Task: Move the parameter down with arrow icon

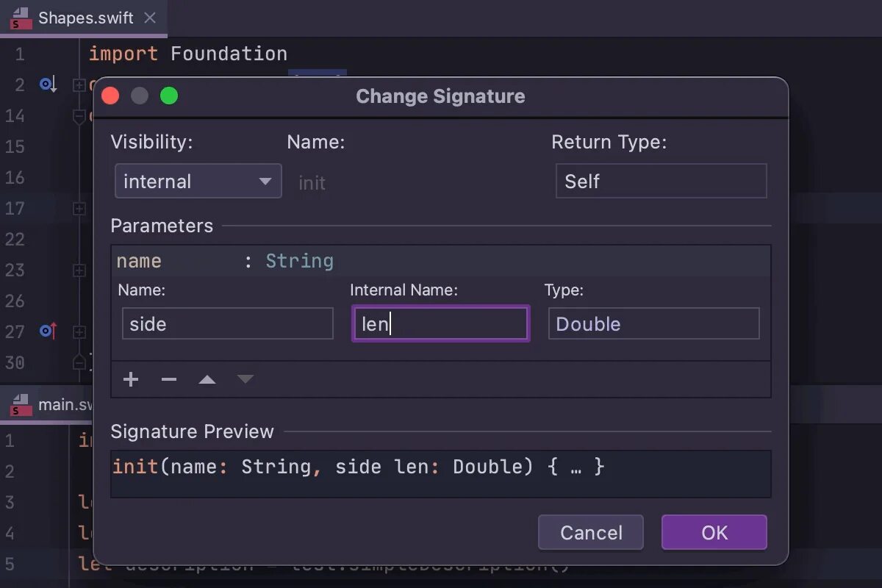Action: 245,379
